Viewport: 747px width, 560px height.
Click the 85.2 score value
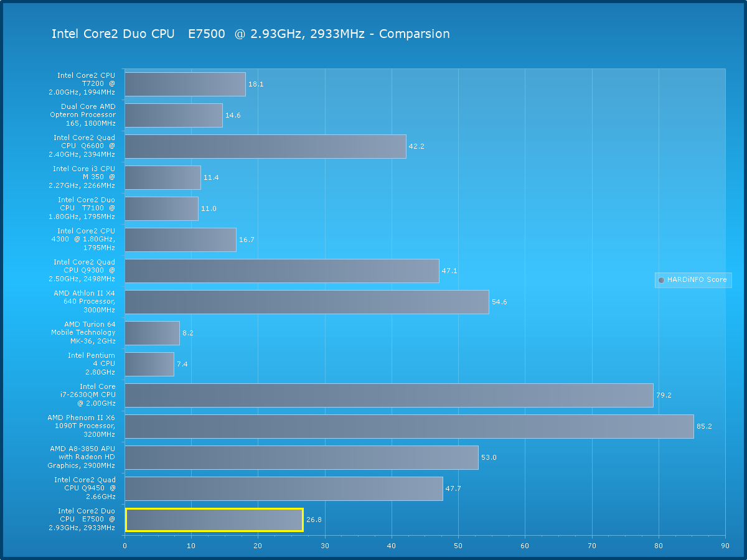tap(704, 426)
